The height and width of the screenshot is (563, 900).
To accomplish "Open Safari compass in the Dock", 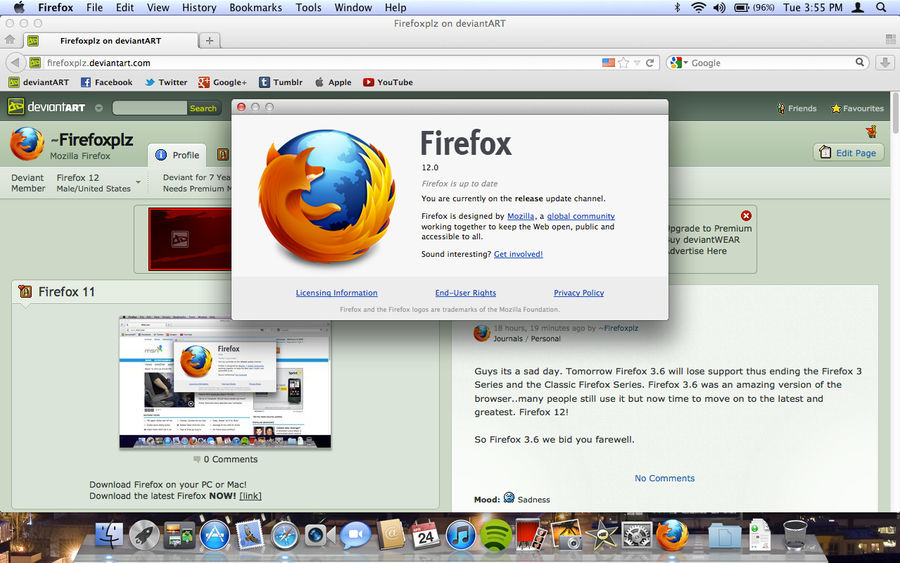I will pyautogui.click(x=285, y=535).
